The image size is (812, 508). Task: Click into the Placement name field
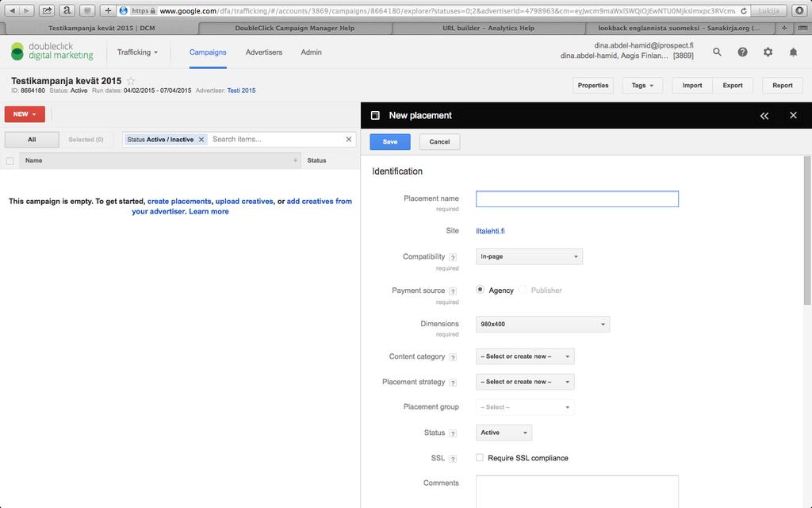point(577,199)
